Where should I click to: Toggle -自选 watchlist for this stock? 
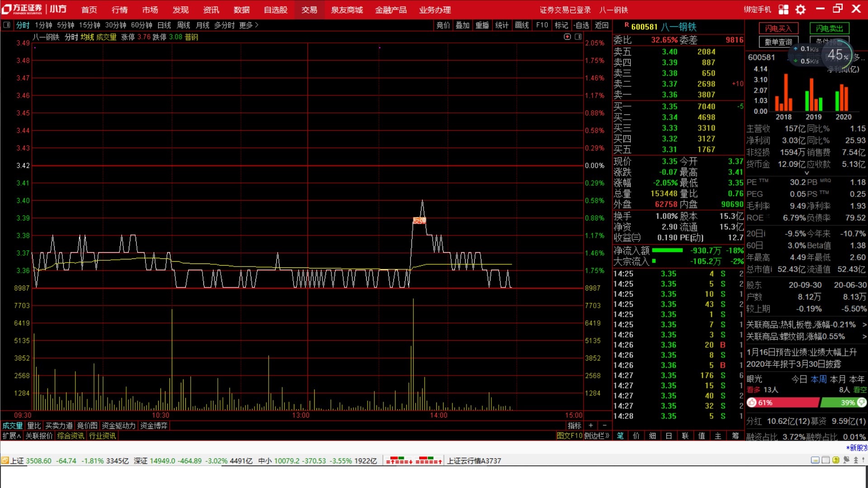coord(581,25)
